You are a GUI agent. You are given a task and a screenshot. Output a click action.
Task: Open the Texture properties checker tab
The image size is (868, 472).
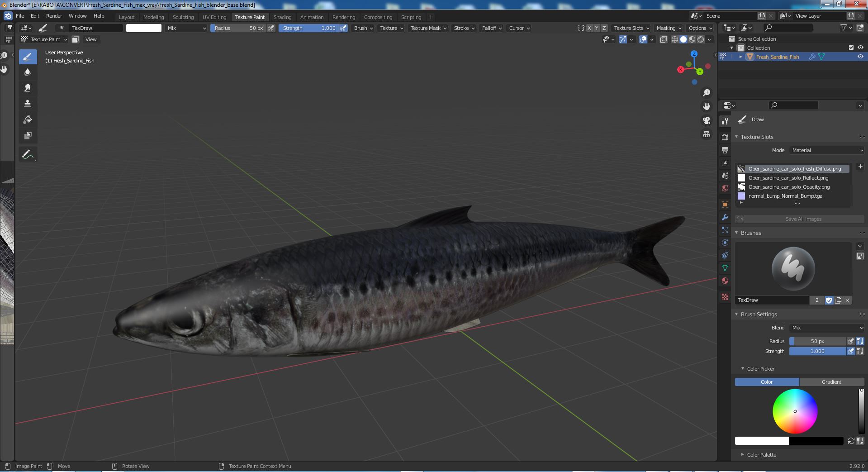point(725,297)
